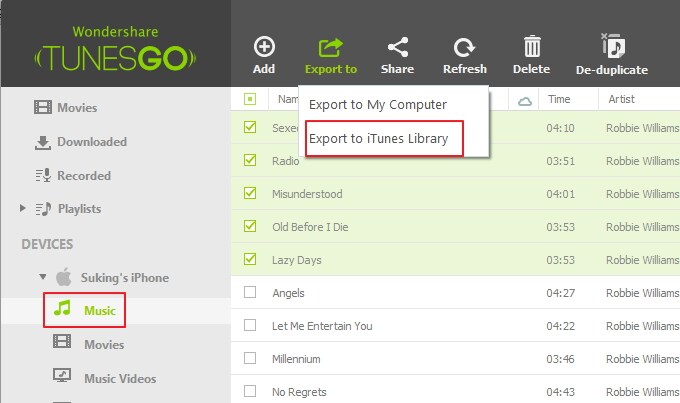Toggle the select-all header checkbox
680x403 pixels.
click(x=250, y=99)
